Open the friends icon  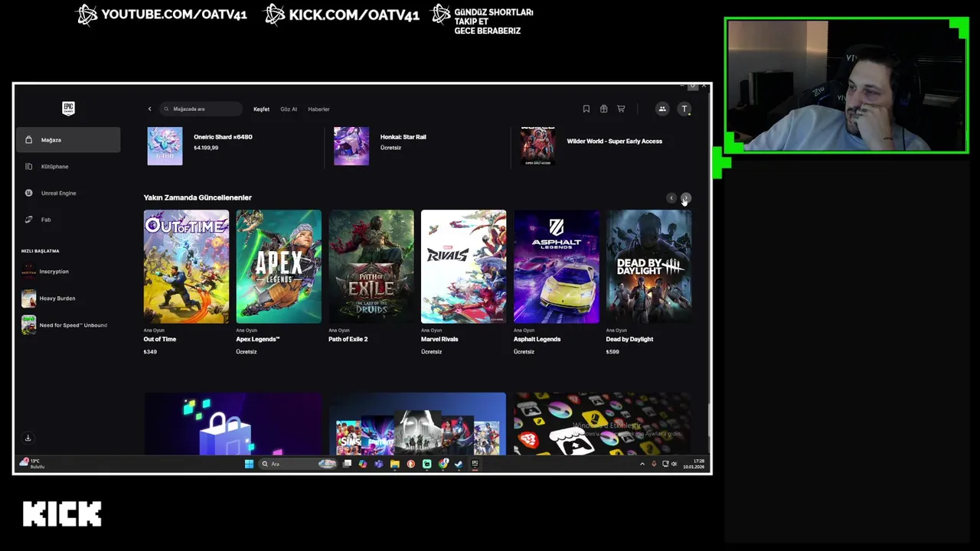point(662,109)
